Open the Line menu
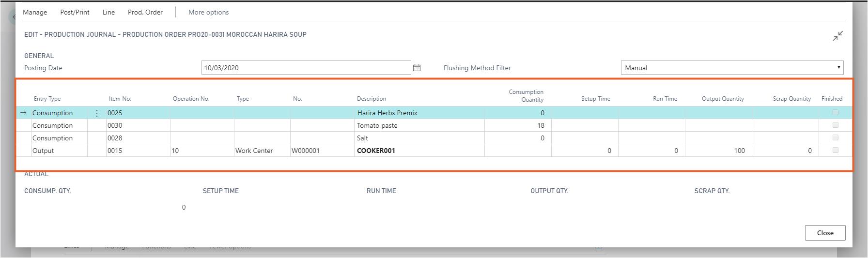The image size is (868, 258). pos(108,12)
